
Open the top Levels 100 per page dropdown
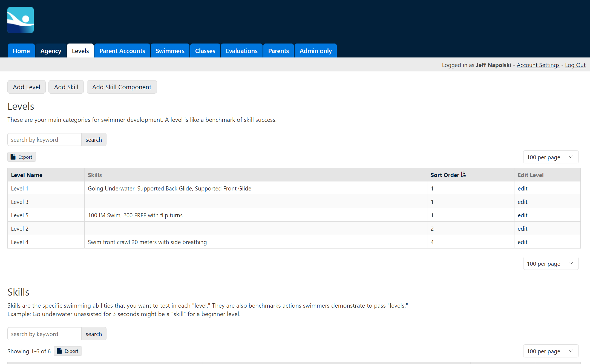(x=551, y=157)
